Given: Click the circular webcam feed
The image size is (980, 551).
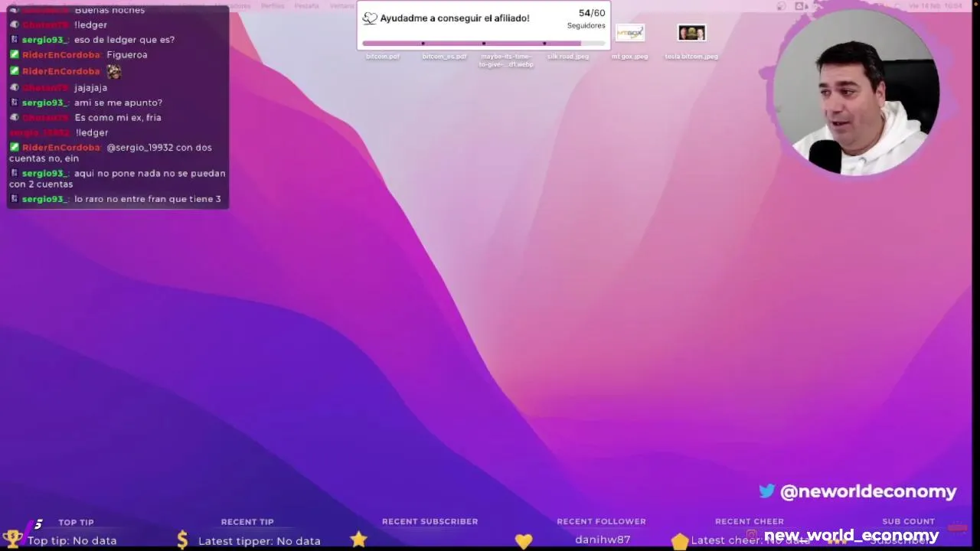Looking at the screenshot, I should click(x=856, y=92).
